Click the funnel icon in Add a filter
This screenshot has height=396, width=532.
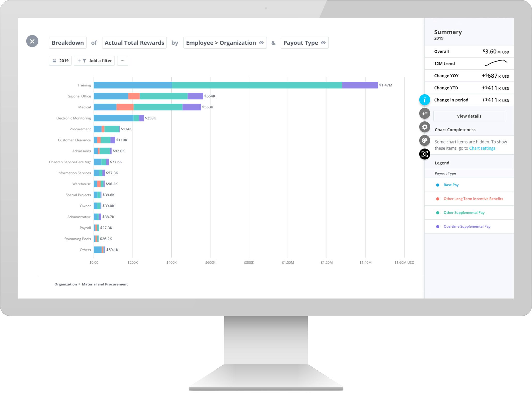pyautogui.click(x=84, y=61)
